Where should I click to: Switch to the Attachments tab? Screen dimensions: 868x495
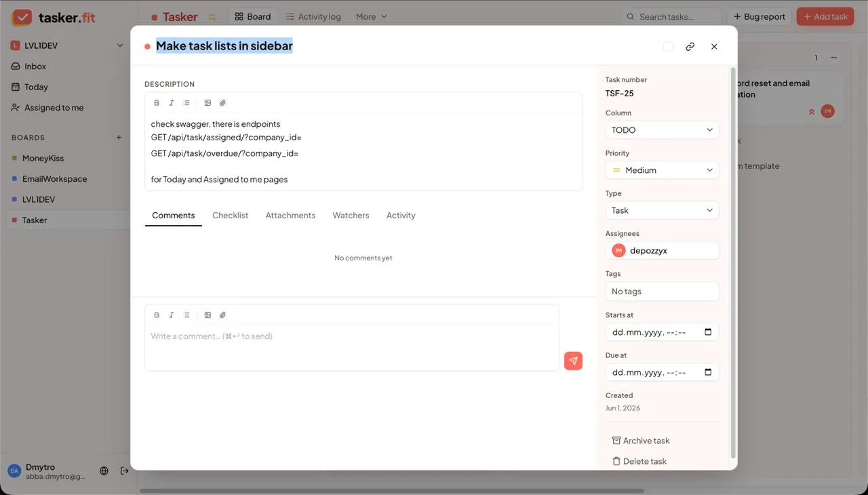[x=290, y=216]
